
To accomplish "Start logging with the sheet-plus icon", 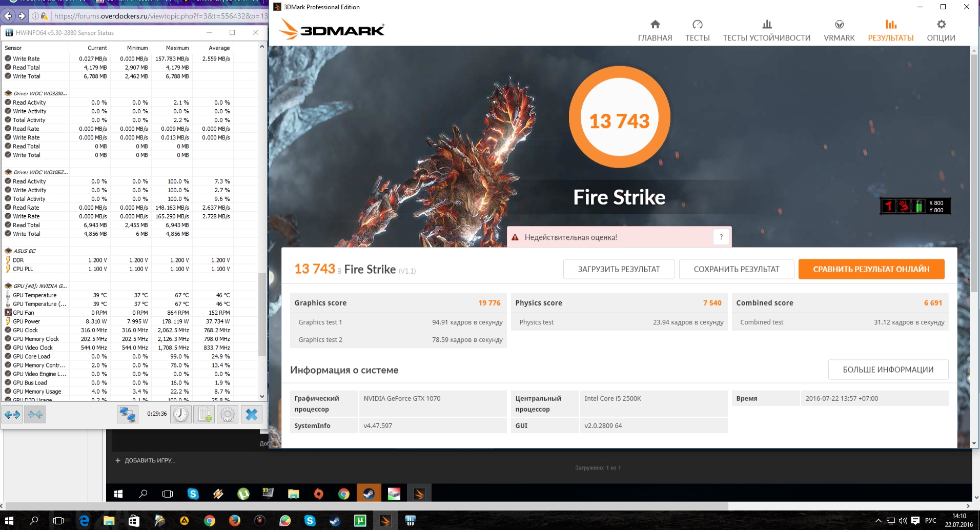I will pyautogui.click(x=205, y=414).
